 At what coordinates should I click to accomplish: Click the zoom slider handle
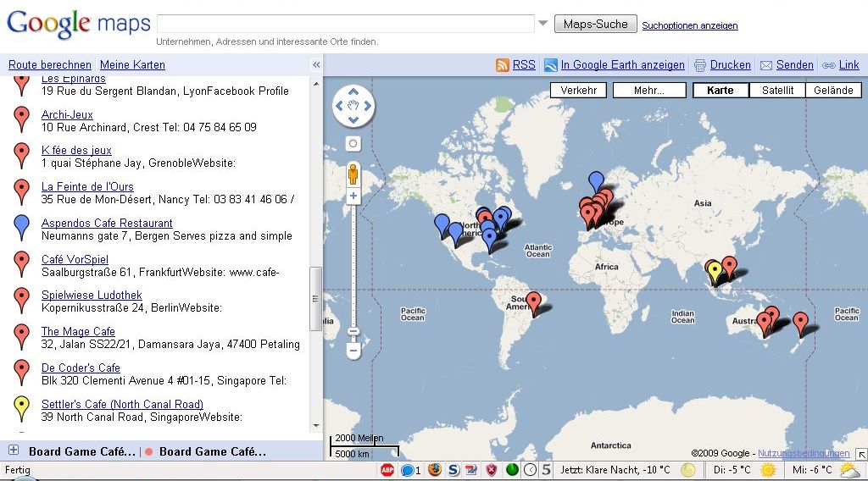(x=353, y=332)
